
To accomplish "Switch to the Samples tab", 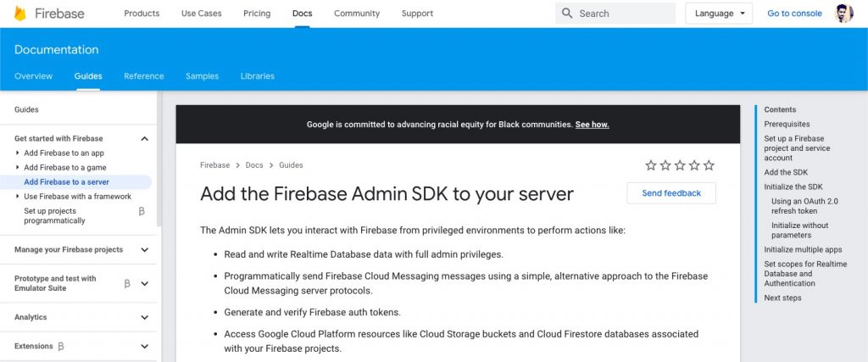I will [x=202, y=75].
